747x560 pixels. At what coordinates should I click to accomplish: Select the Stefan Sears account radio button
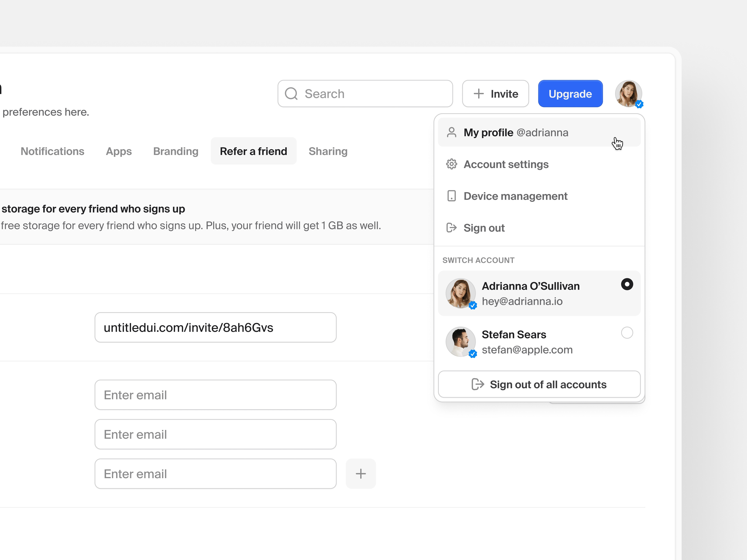(627, 333)
